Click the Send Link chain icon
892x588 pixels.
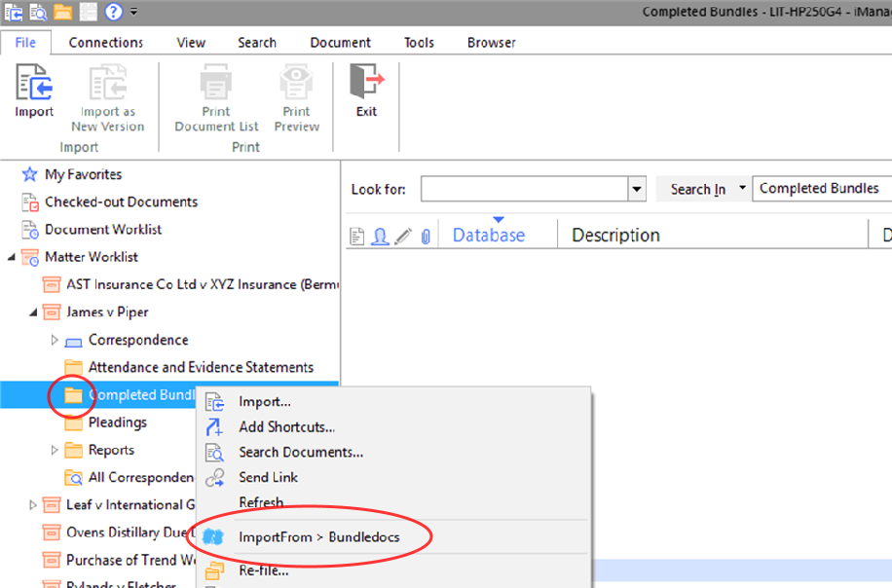(214, 478)
